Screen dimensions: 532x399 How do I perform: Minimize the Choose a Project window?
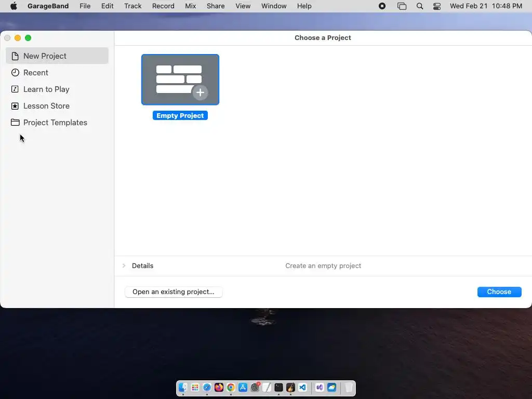18,38
